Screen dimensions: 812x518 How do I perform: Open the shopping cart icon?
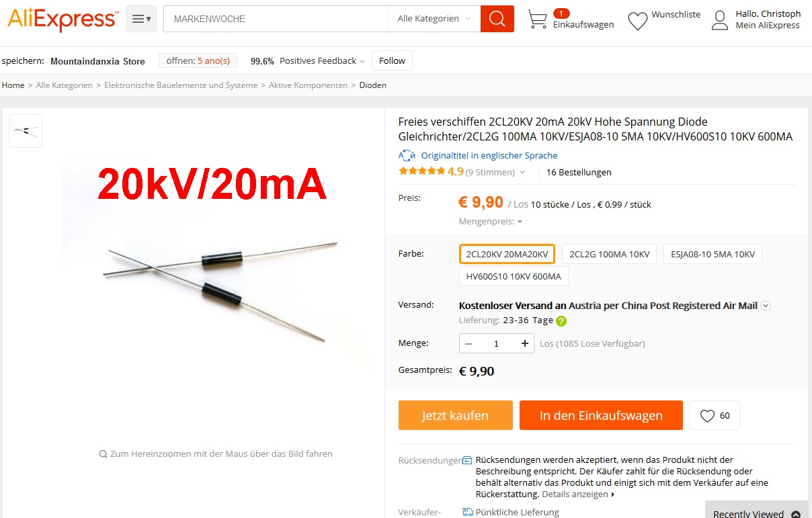click(537, 19)
